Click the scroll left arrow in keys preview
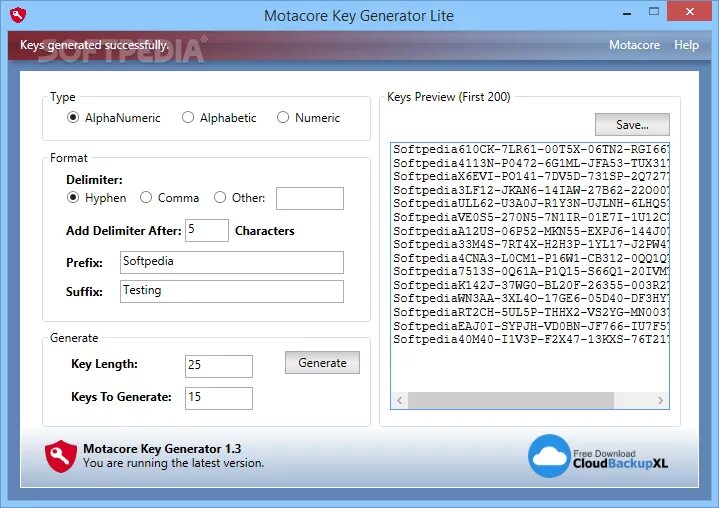This screenshot has height=508, width=719. (x=400, y=400)
